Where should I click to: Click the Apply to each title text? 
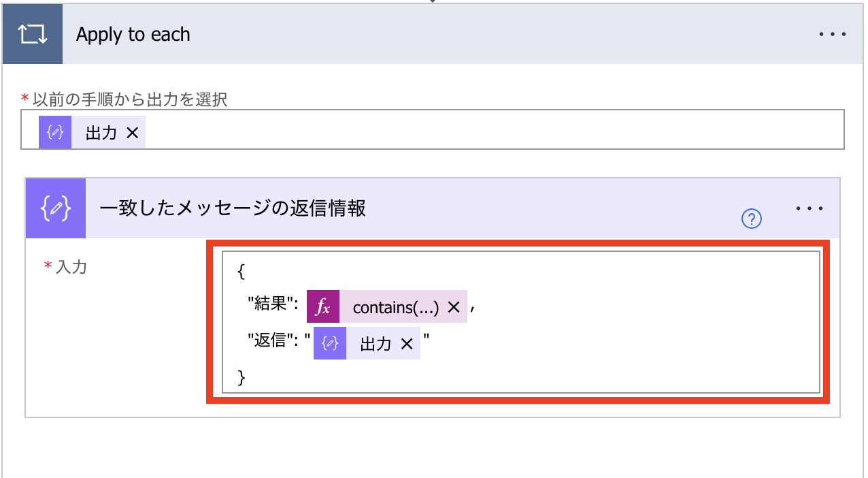coord(133,33)
